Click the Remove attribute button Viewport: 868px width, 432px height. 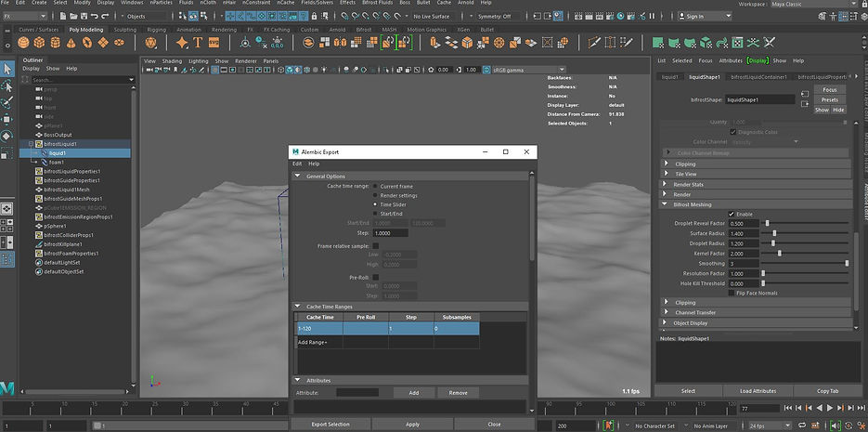(x=458, y=393)
